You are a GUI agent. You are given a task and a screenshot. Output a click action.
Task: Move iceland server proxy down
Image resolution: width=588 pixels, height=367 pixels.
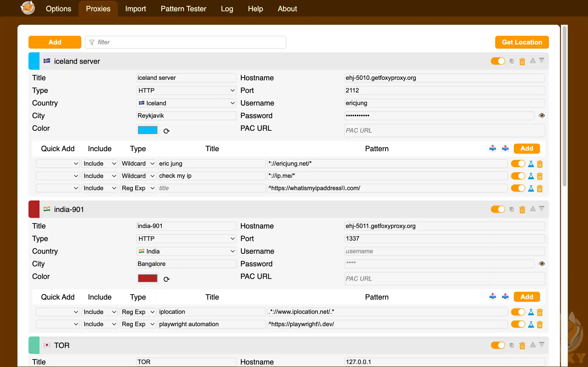[x=542, y=61]
